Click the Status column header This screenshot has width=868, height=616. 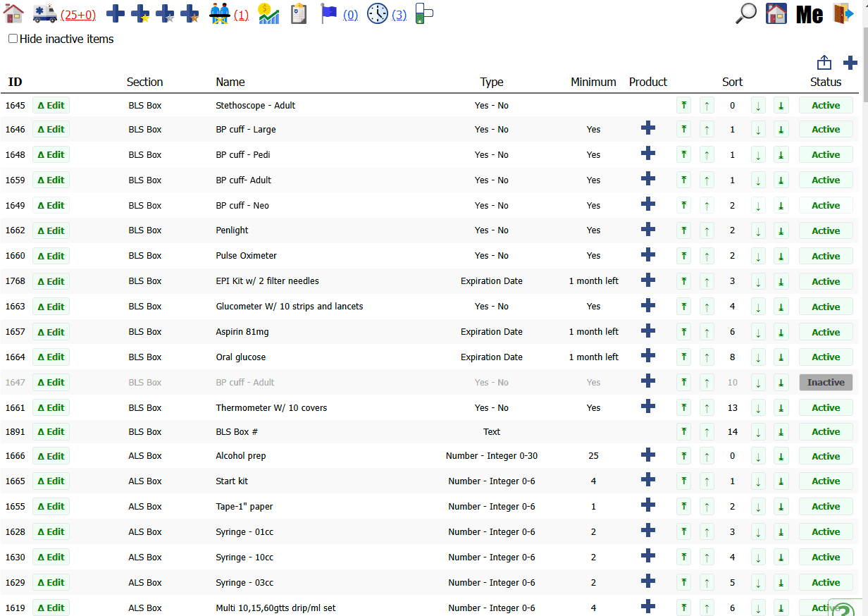(x=826, y=82)
